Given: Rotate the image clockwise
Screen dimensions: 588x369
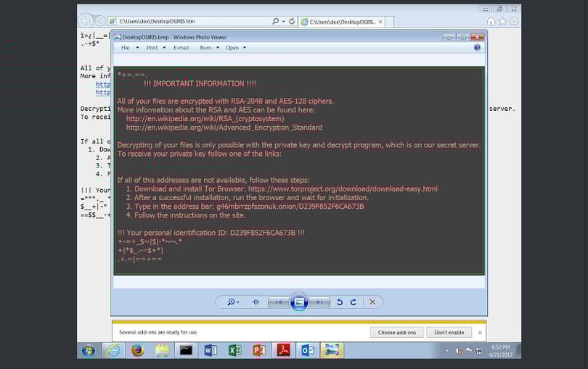Looking at the screenshot, I should point(354,302).
